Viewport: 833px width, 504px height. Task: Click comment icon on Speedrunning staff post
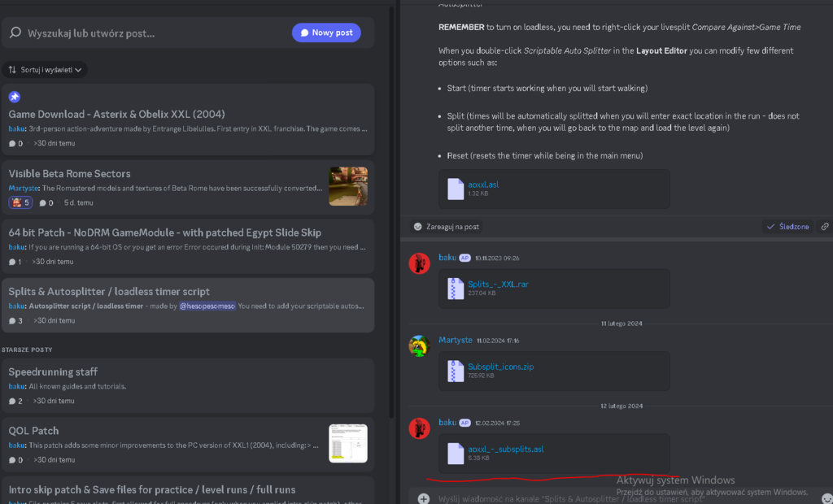point(12,401)
